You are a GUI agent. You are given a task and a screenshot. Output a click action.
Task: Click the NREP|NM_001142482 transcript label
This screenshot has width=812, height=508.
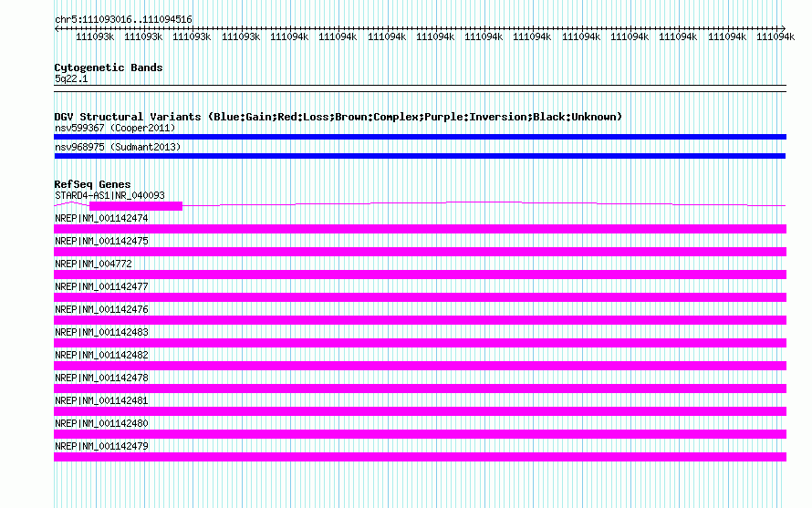pyautogui.click(x=101, y=355)
